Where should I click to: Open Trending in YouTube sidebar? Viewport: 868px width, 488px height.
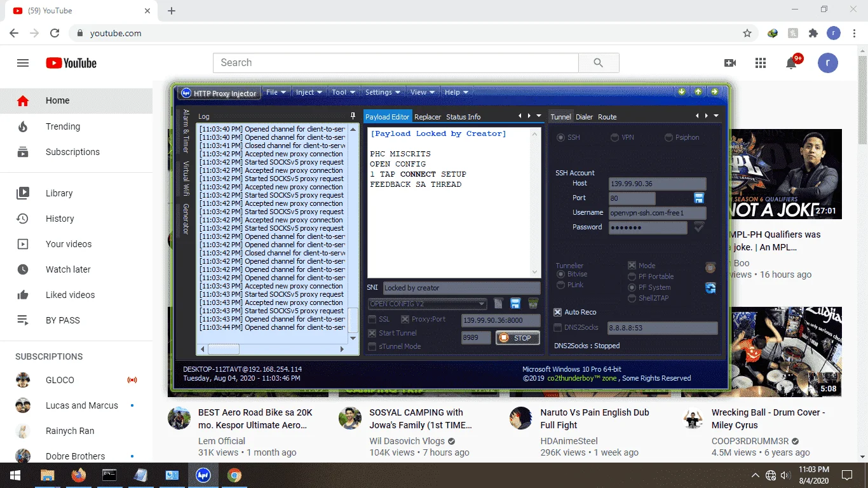pos(76,126)
